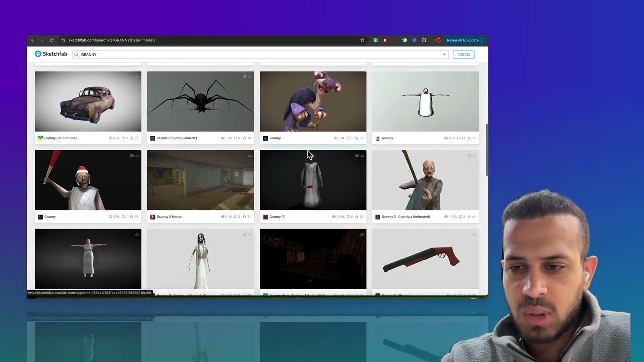The width and height of the screenshot is (644, 362).
Task: Open the Granny Car Complete thumbnail
Action: (x=88, y=102)
